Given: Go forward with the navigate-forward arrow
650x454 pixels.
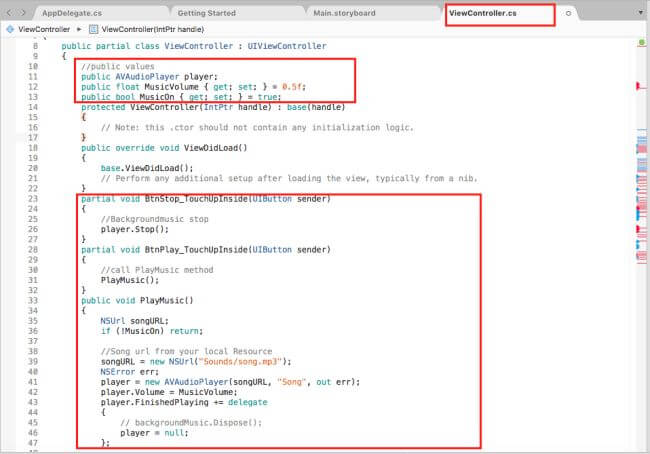Looking at the screenshot, I should pyautogui.click(x=23, y=13).
